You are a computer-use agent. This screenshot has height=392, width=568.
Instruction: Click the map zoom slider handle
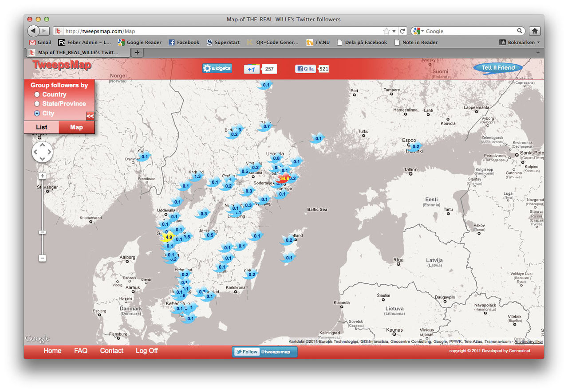tap(42, 232)
